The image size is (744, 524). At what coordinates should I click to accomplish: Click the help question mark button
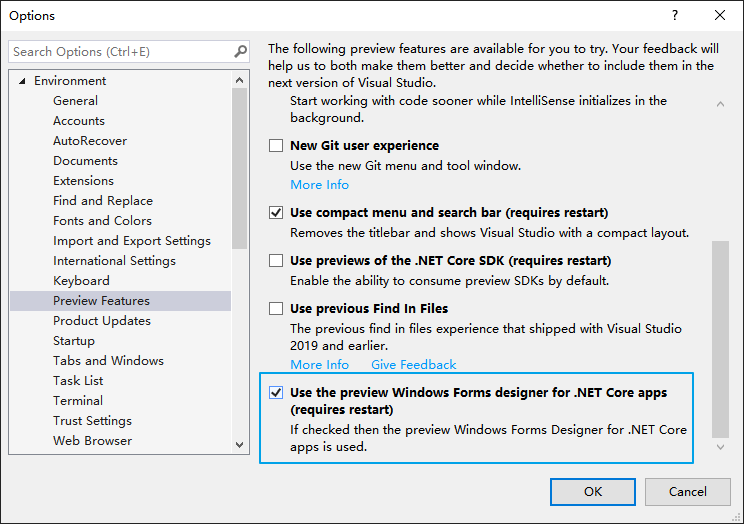point(675,15)
